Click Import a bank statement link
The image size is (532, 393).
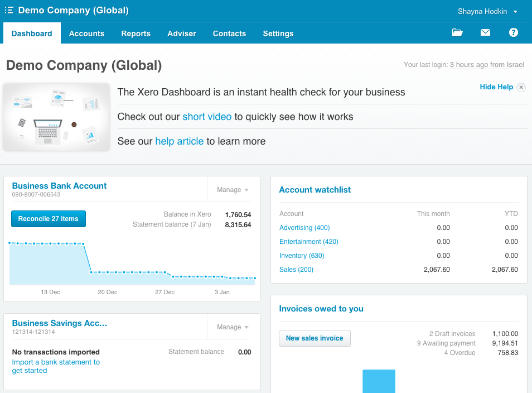[x=56, y=366]
